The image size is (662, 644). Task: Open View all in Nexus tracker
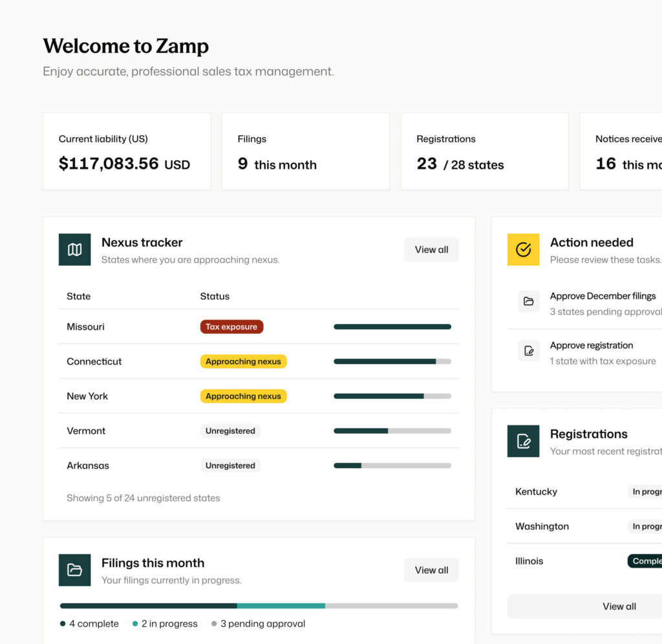[431, 250]
